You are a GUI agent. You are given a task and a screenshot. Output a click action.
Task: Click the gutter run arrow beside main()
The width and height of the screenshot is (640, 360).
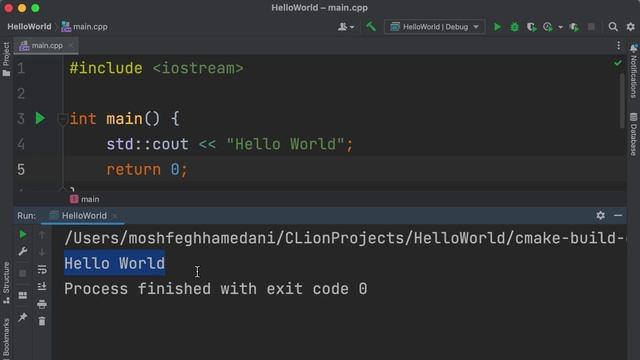point(40,119)
